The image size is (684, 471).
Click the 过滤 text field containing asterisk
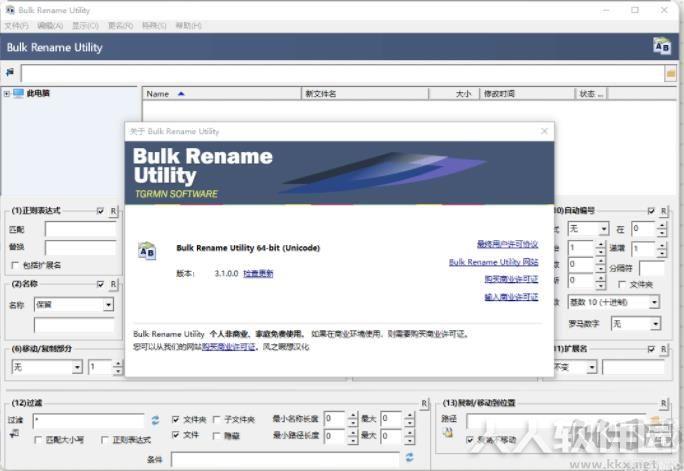click(x=89, y=420)
